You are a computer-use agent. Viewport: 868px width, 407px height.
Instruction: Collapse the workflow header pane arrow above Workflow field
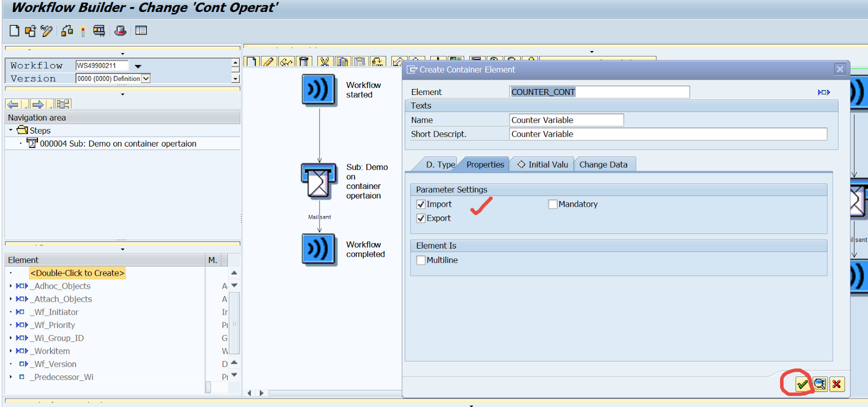click(x=123, y=54)
